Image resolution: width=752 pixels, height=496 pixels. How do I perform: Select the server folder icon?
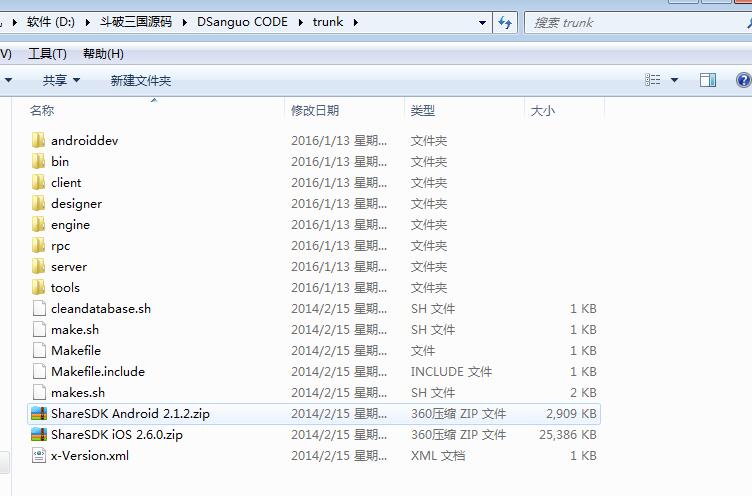click(38, 267)
